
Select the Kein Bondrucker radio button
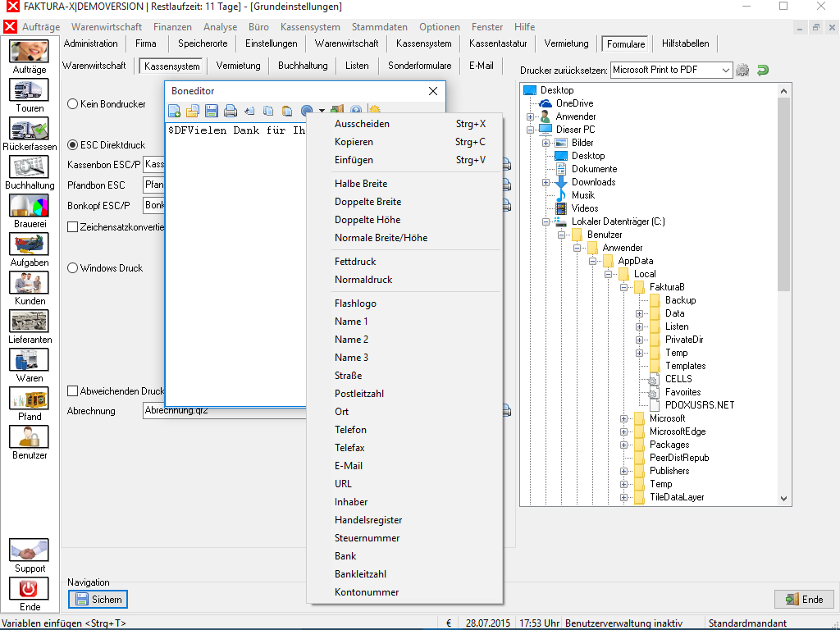point(73,104)
